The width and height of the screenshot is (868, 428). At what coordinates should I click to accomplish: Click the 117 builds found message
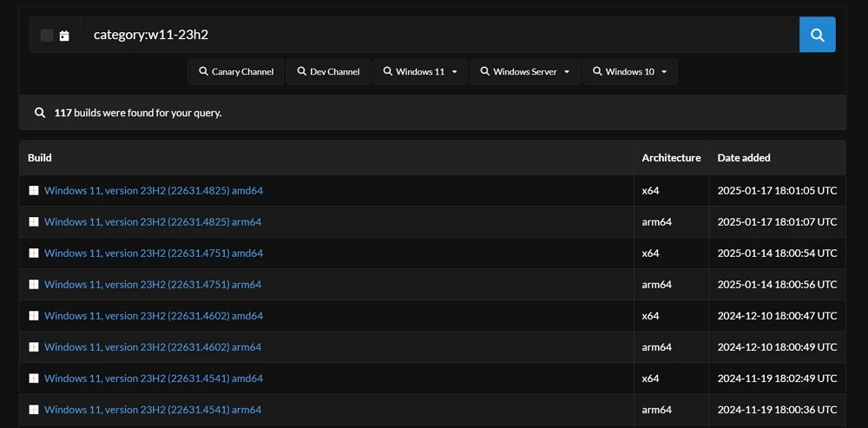[138, 113]
